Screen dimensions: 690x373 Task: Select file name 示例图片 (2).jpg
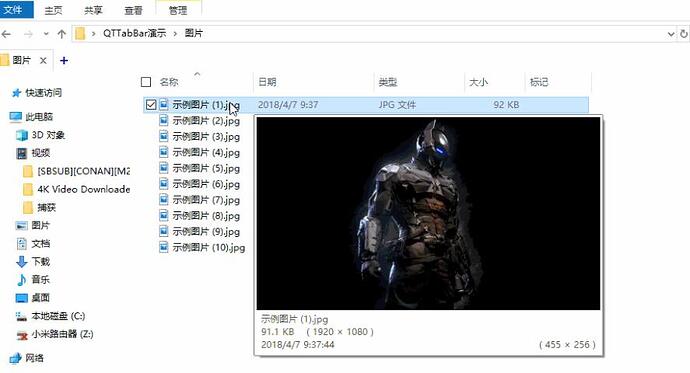(x=206, y=121)
